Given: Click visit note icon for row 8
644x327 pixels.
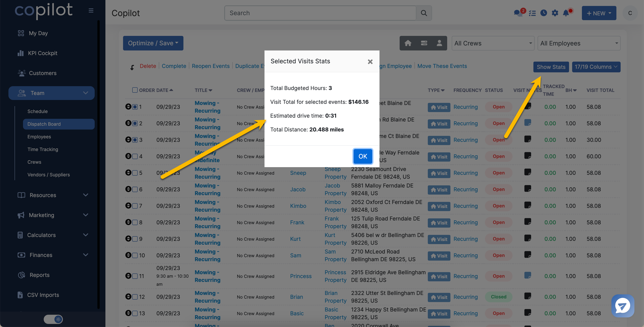Looking at the screenshot, I should [x=527, y=222].
